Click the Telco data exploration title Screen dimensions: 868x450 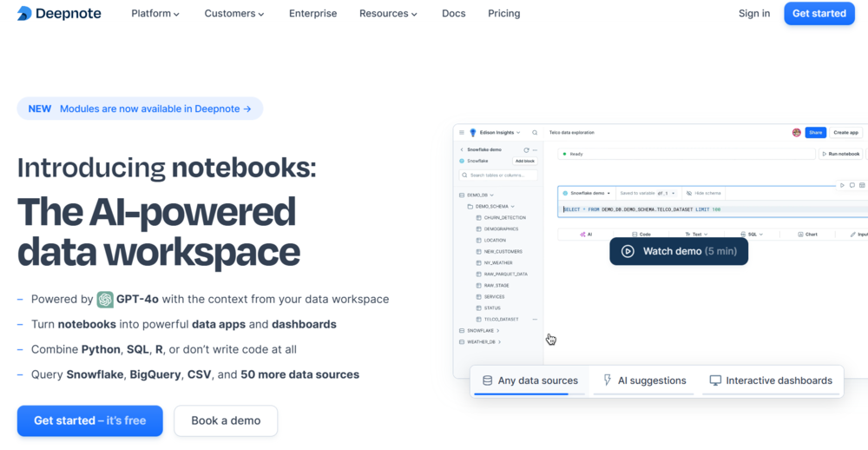pyautogui.click(x=572, y=132)
